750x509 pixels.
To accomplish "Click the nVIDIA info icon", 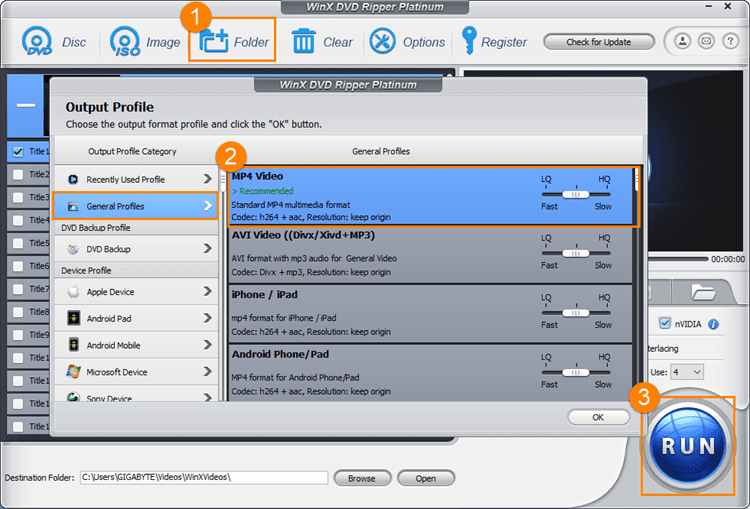I will click(713, 324).
